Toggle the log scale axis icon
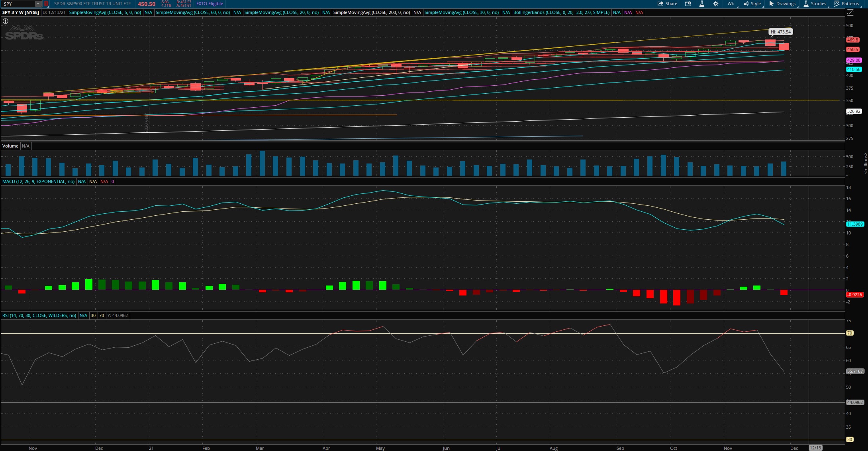Screen dimensions: 868x451 pos(850,12)
